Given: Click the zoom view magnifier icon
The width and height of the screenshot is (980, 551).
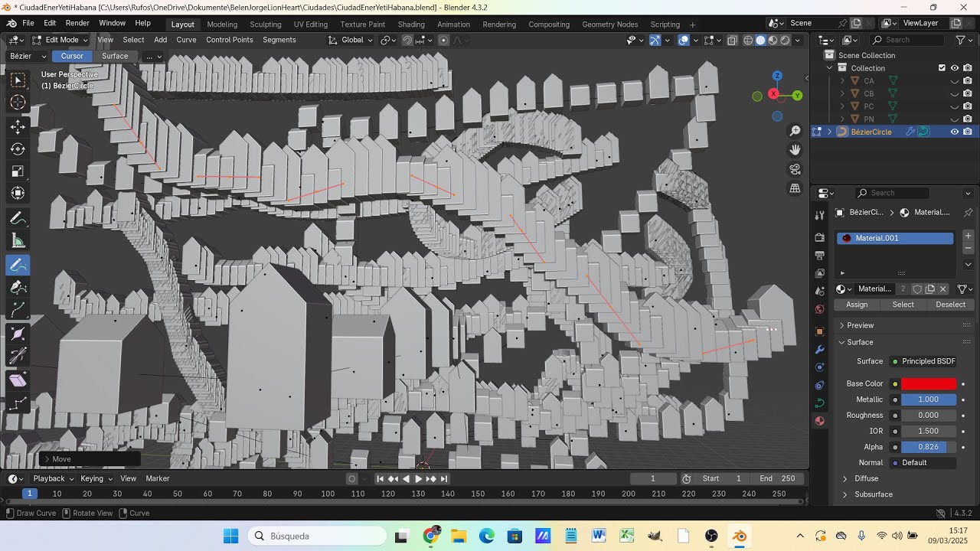Looking at the screenshot, I should coord(795,131).
